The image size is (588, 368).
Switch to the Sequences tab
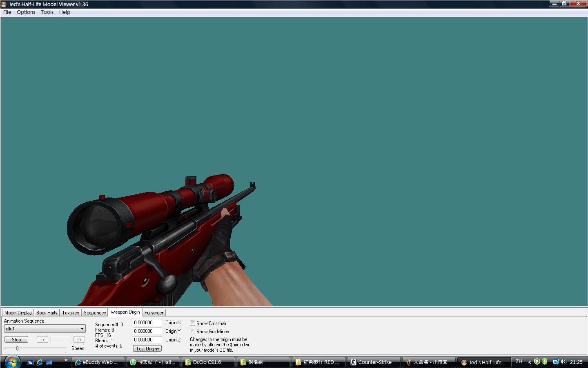click(x=95, y=313)
